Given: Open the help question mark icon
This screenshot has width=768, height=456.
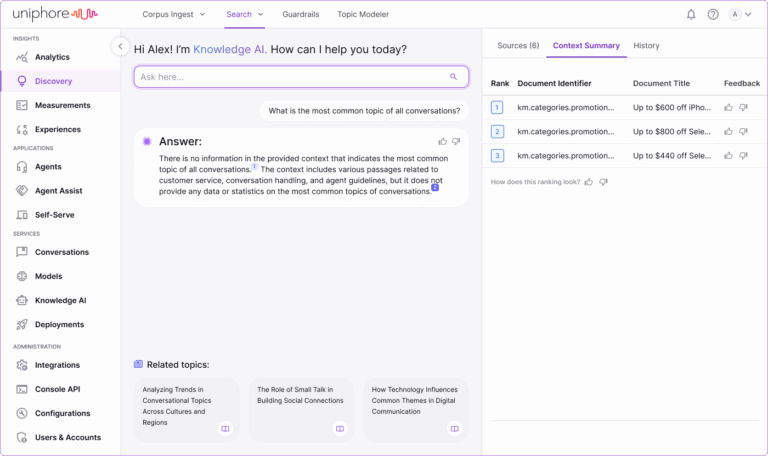Looking at the screenshot, I should (713, 15).
